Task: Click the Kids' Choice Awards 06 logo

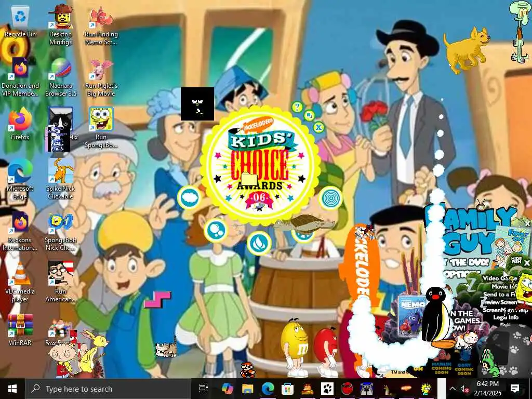Action: [x=260, y=166]
